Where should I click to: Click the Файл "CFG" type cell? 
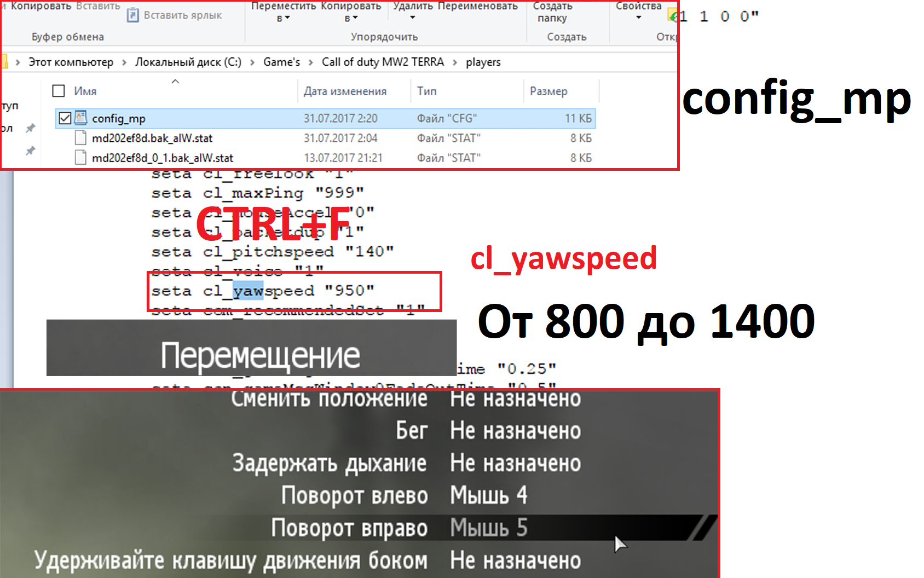coord(447,118)
